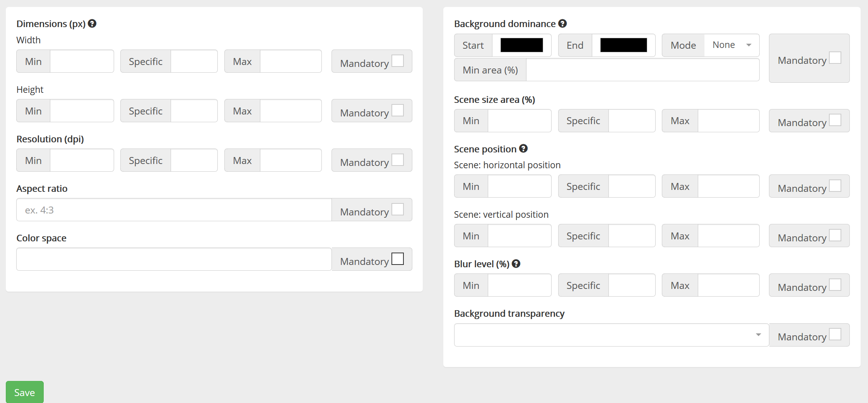Click the Min area (%) input
Image resolution: width=868 pixels, height=403 pixels.
pyautogui.click(x=642, y=70)
